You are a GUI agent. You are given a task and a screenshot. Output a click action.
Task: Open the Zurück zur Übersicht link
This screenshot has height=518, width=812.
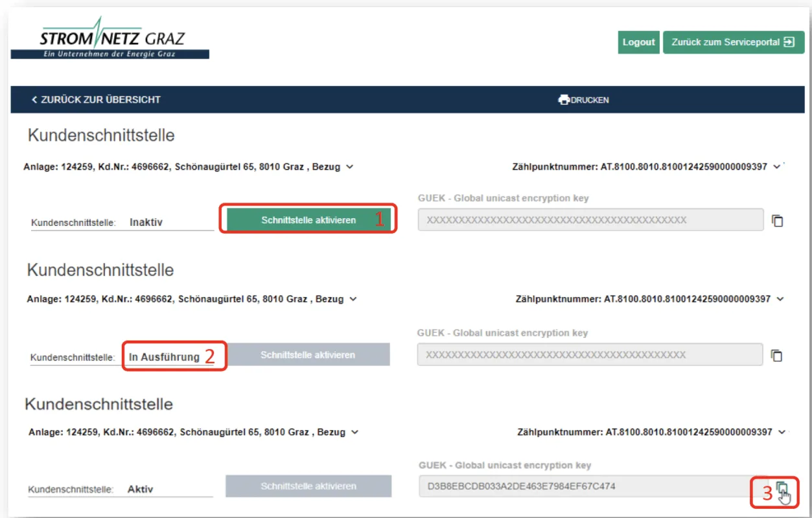(96, 100)
